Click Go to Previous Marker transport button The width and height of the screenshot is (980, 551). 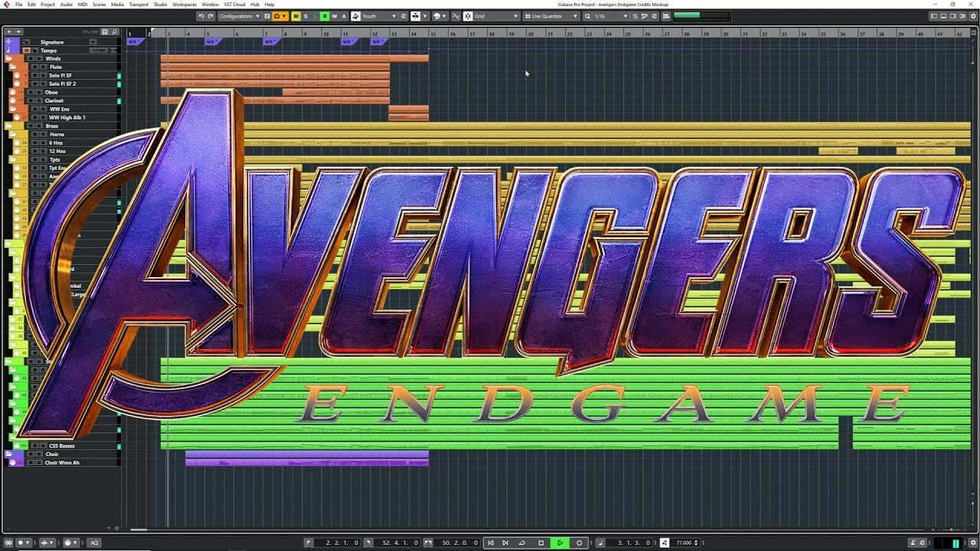[x=491, y=543]
